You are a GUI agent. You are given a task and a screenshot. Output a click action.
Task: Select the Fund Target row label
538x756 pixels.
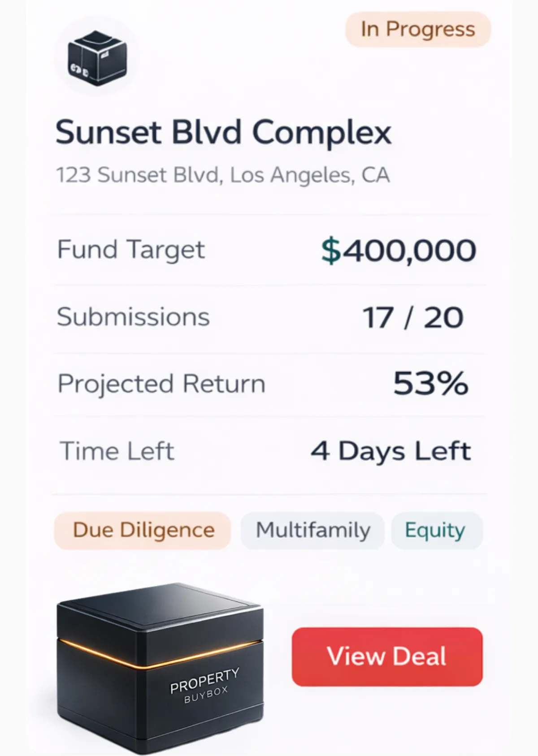pyautogui.click(x=131, y=250)
